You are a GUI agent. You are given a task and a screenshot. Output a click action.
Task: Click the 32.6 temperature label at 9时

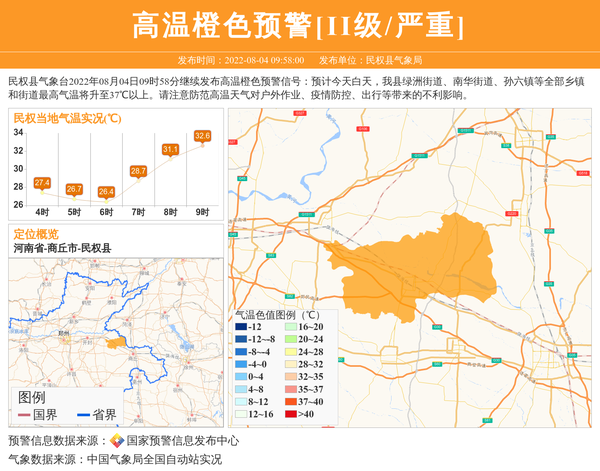[x=202, y=136]
